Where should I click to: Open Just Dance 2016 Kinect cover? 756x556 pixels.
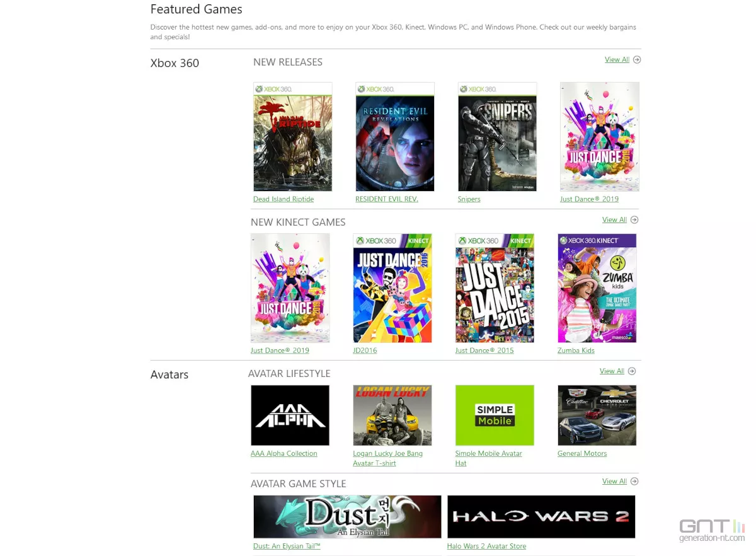click(x=392, y=288)
